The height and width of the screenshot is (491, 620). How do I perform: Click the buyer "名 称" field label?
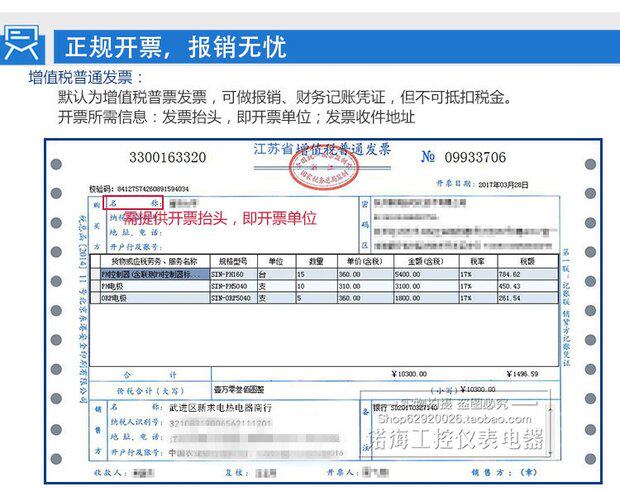[133, 203]
